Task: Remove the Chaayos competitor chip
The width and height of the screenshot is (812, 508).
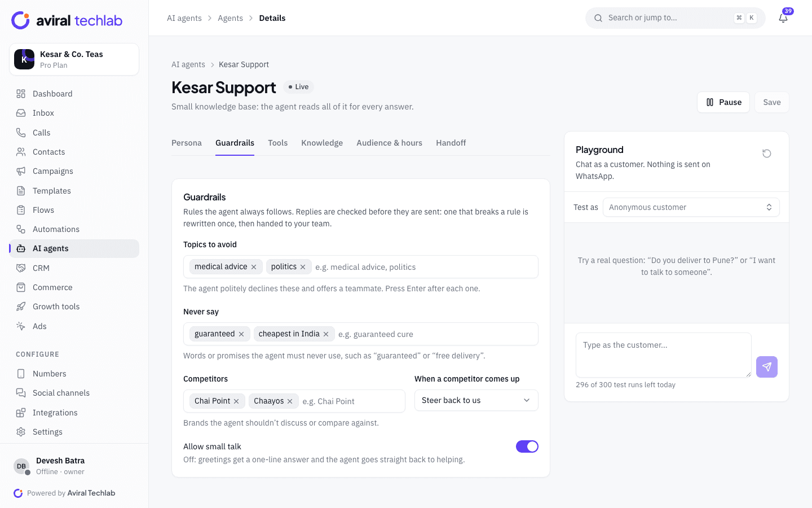Action: (290, 401)
